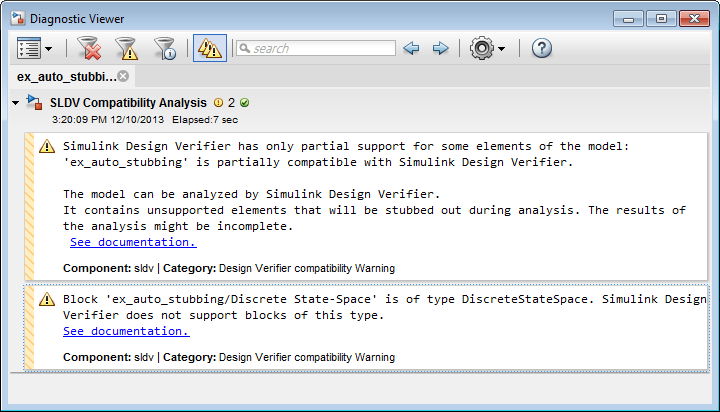The height and width of the screenshot is (412, 720).
Task: Toggle the information messages filter
Action: (x=165, y=48)
